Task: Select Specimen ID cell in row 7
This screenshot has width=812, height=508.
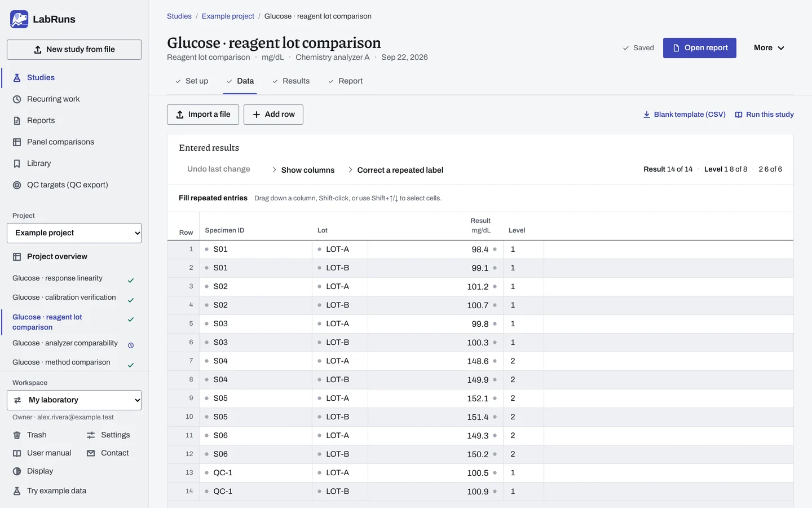Action: (255, 361)
